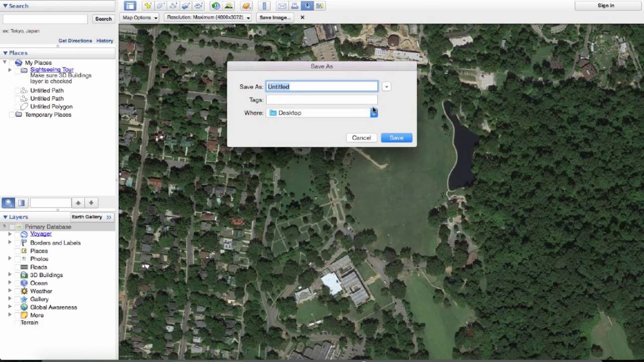Click the Search text box
The image size is (644, 362).
point(45,19)
